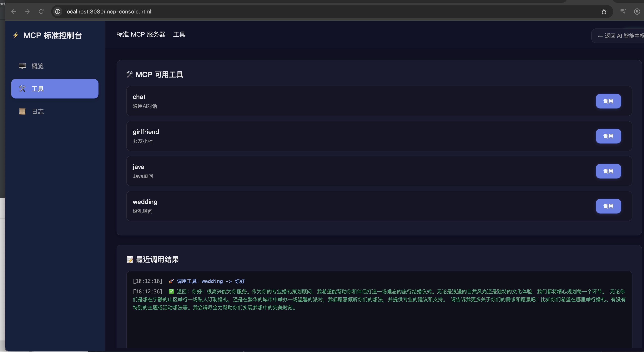Click the hammer-wrench icon in 工具 item

[22, 89]
